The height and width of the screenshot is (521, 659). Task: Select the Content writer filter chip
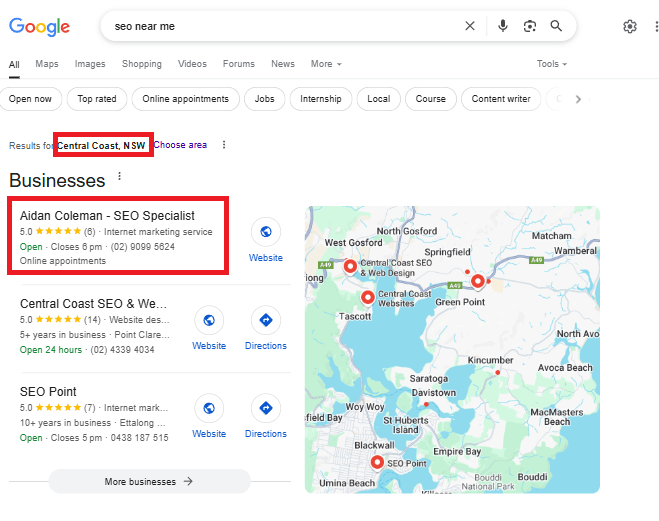coord(501,99)
